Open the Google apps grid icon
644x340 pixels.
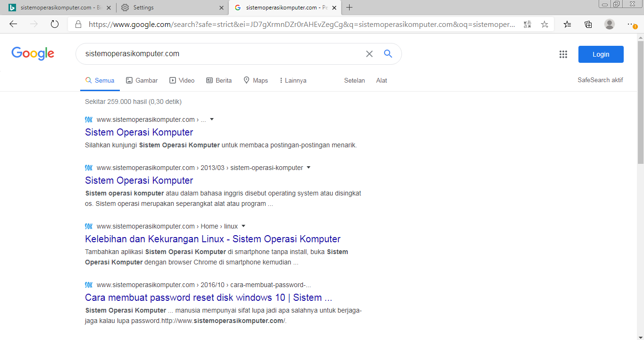point(563,54)
